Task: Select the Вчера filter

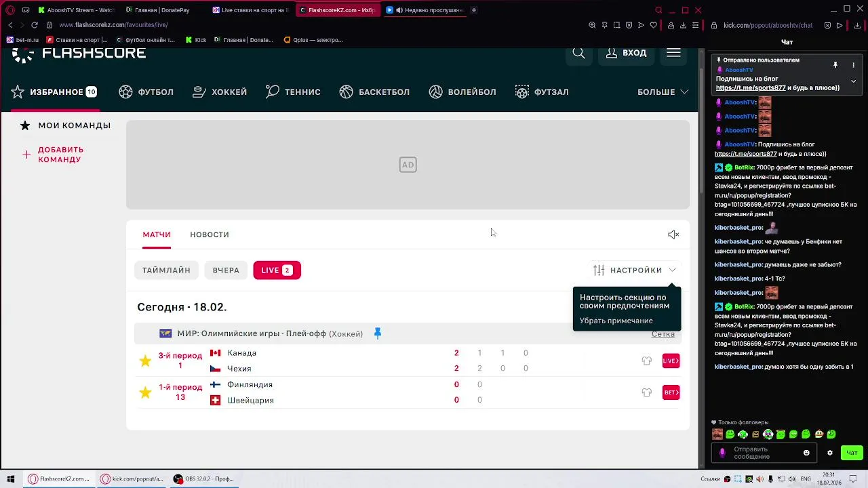Action: [226, 270]
